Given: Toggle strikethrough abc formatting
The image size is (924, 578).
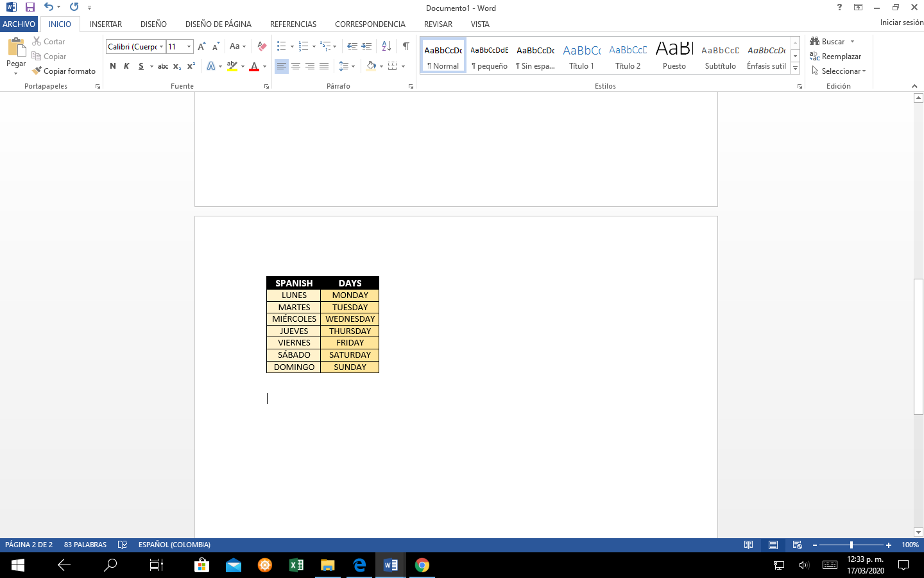Looking at the screenshot, I should 163,66.
